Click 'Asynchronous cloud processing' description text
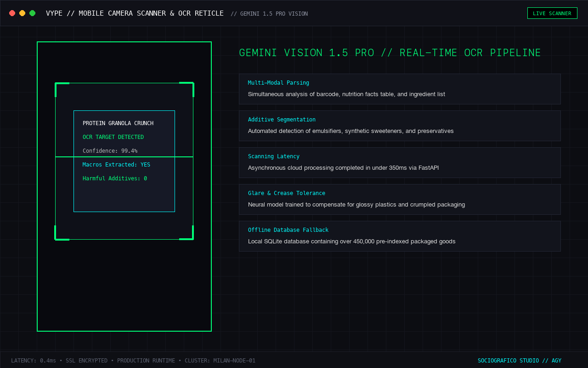The width and height of the screenshot is (588, 368). coord(343,168)
